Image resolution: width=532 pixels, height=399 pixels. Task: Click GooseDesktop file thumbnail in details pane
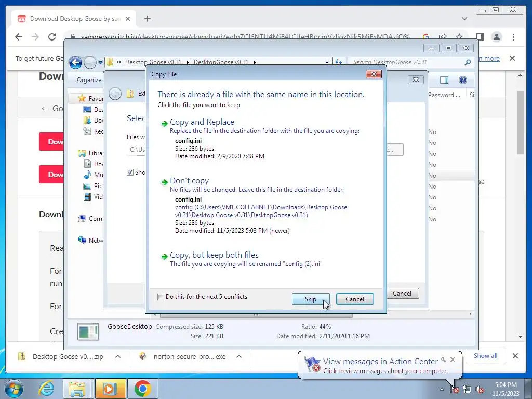coord(88,331)
